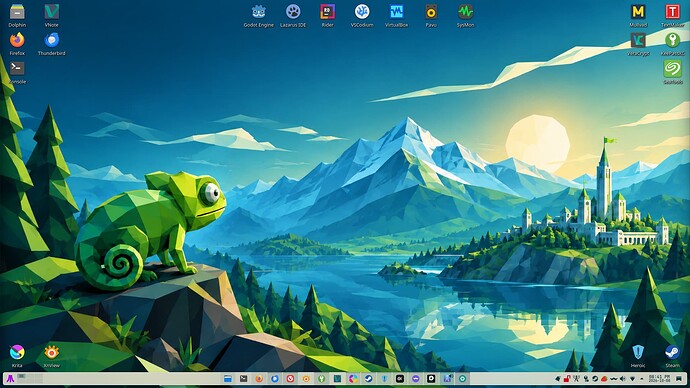Viewport: 690px width, 388px height.
Task: Launch SeaTools from the desktop
Action: point(672,72)
